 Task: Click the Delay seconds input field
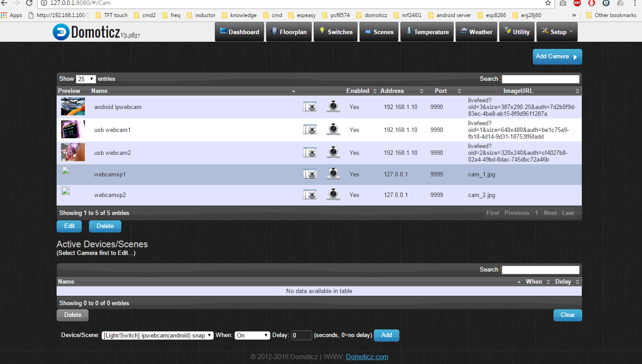(x=301, y=335)
